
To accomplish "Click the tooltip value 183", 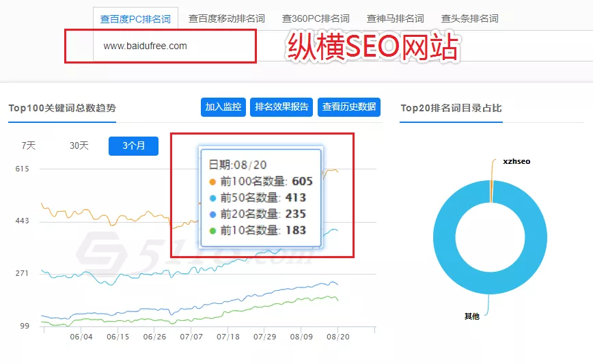I will 296,230.
